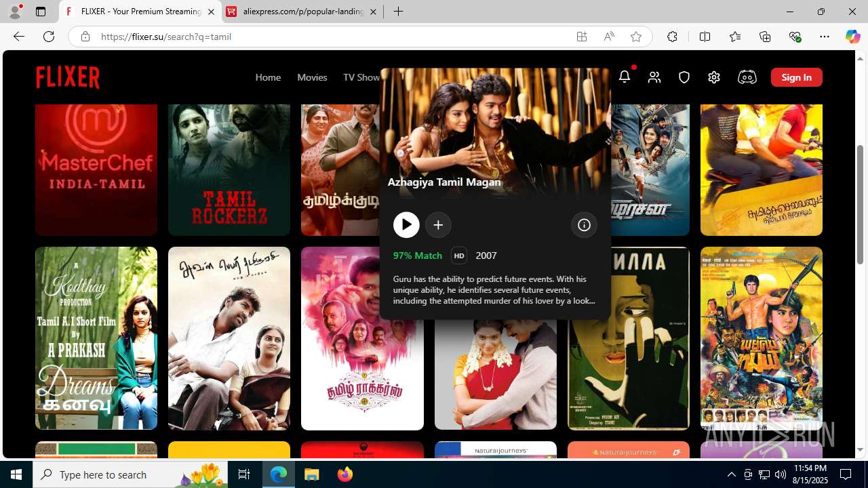Open Browser essentials heart icon
Image resolution: width=868 pixels, height=488 pixels.
tap(795, 37)
